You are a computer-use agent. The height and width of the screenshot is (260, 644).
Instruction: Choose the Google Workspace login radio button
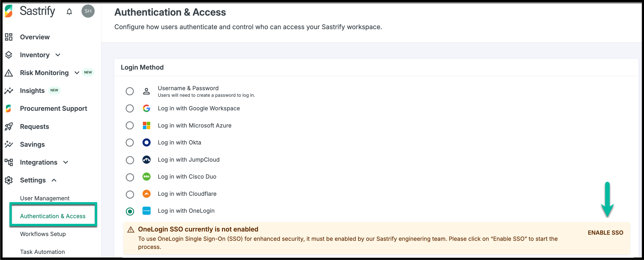tap(130, 108)
